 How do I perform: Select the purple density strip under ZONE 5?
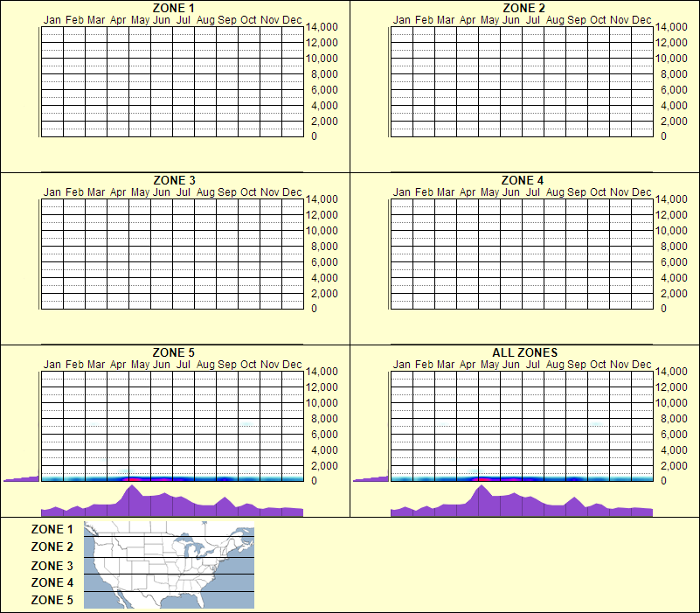click(x=170, y=503)
